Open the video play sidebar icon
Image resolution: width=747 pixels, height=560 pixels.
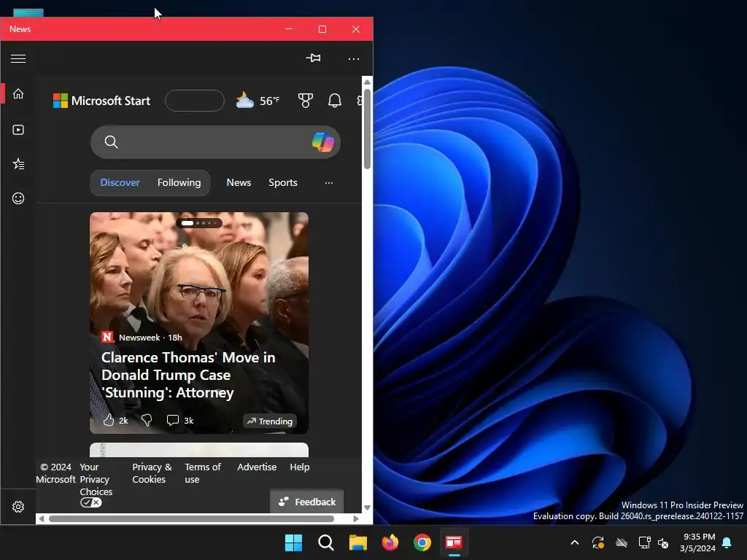point(18,130)
